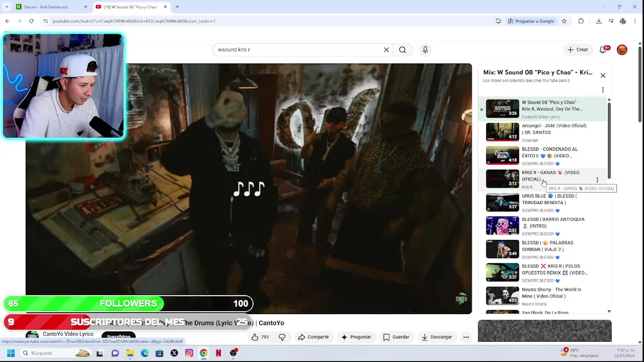Image resolution: width=644 pixels, height=362 pixels.
Task: Click Preguntar a Google in the address bar
Action: [531, 21]
